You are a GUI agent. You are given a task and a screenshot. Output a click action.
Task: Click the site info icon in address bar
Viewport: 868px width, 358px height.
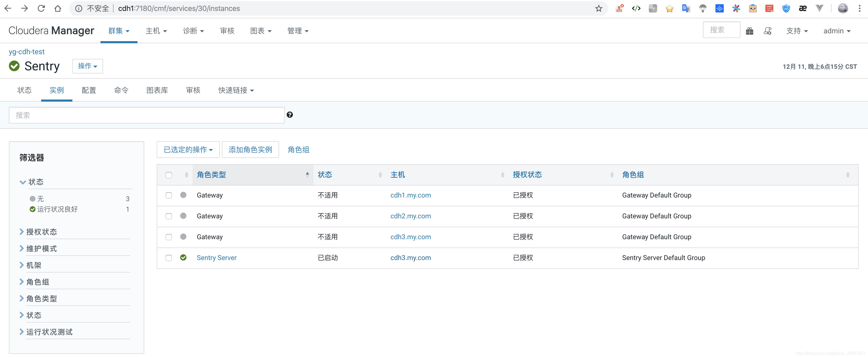point(79,8)
